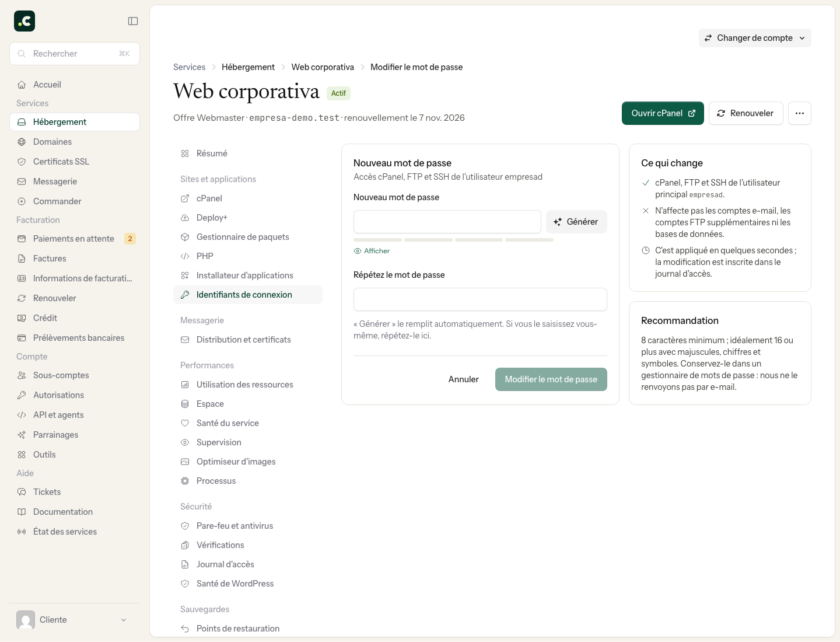This screenshot has height=642, width=840.
Task: Click the Rechercher search box
Action: [x=75, y=54]
